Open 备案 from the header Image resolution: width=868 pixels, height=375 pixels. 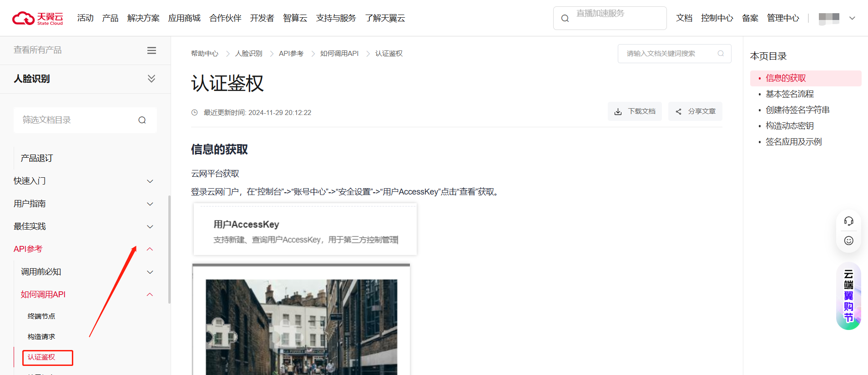(750, 18)
